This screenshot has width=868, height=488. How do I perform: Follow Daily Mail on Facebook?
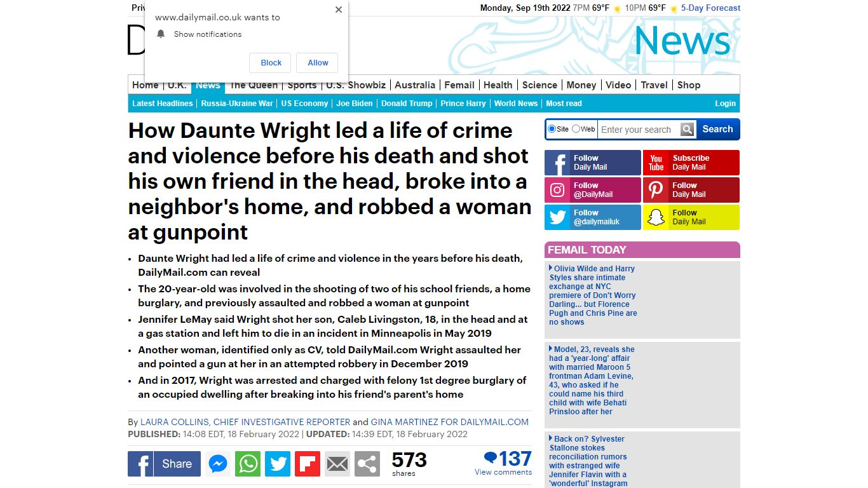click(593, 163)
